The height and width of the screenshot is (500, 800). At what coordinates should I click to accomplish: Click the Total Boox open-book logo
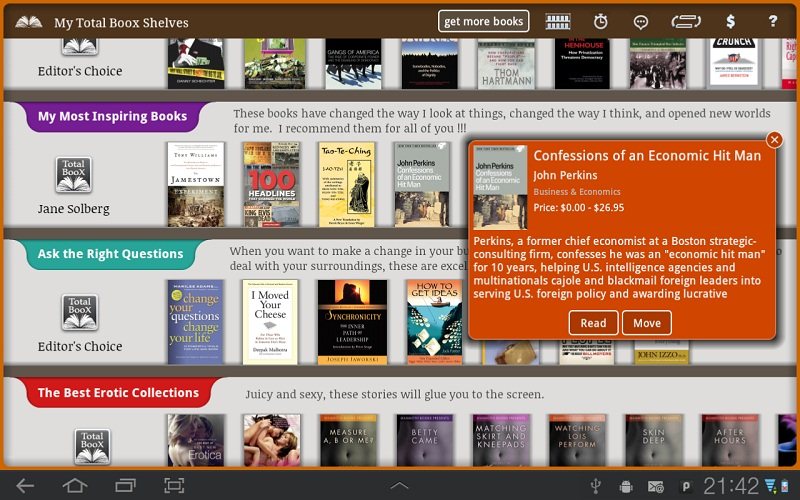coord(29,21)
